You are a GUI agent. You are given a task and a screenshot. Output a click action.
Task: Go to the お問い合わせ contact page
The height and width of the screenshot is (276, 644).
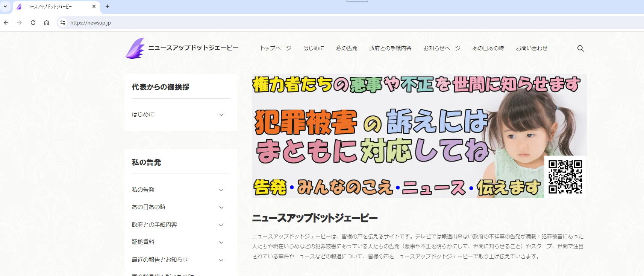point(532,48)
